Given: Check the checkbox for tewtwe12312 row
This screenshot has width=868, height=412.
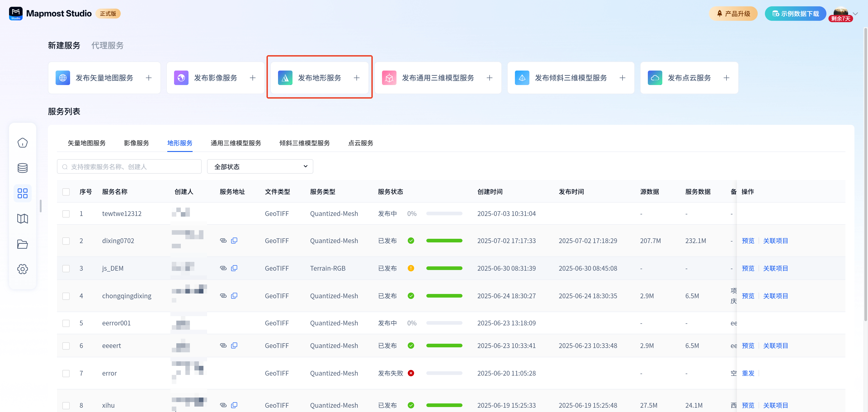Looking at the screenshot, I should coord(66,214).
